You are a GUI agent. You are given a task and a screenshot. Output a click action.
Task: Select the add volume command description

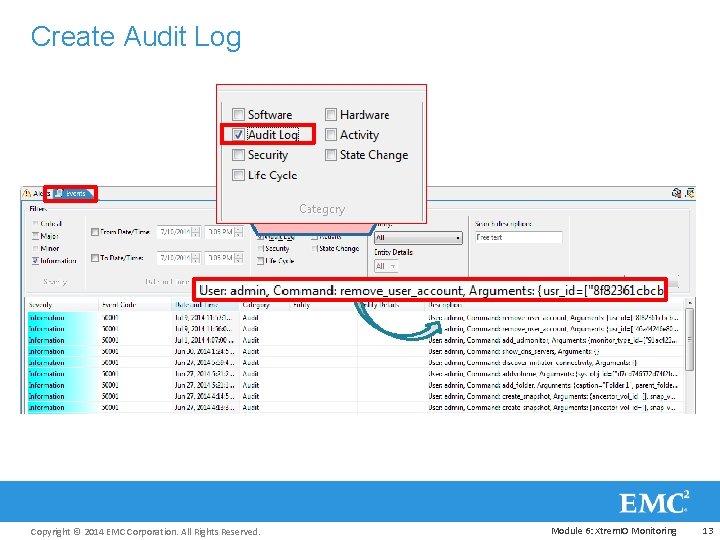pyautogui.click(x=553, y=374)
